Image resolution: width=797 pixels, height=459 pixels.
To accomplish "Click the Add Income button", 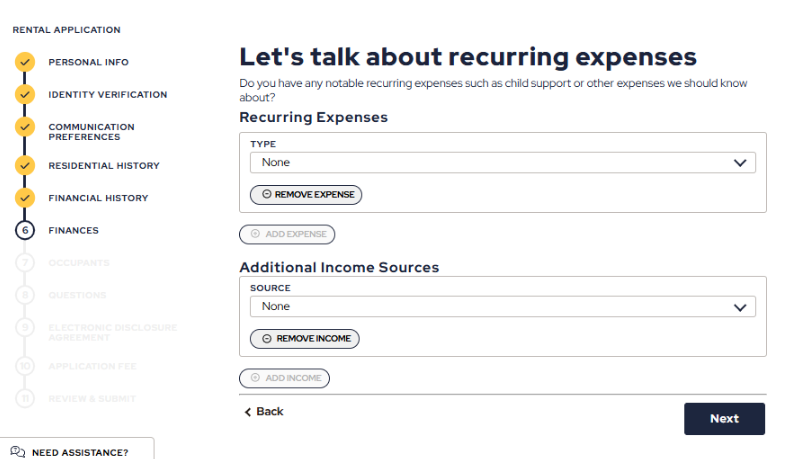I will tap(284, 378).
